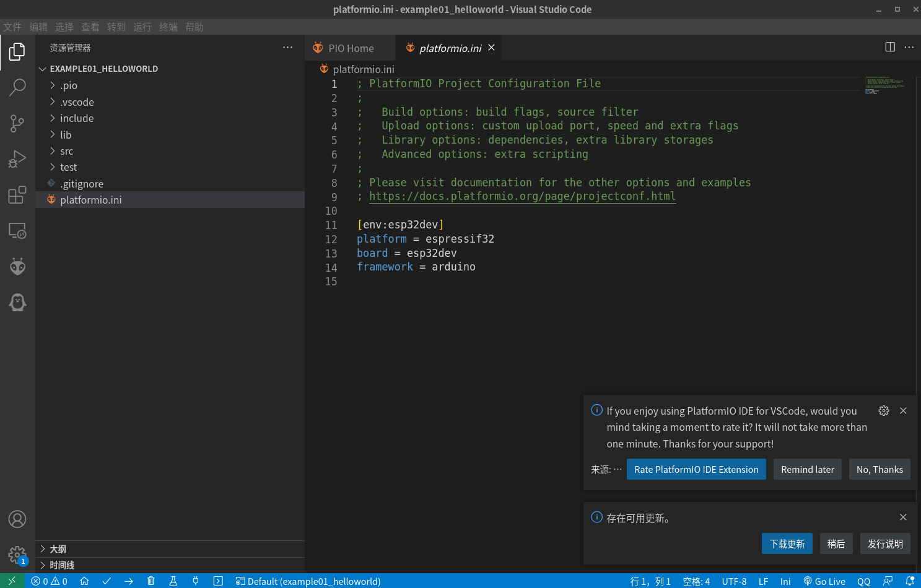Change UTF-8 file encoding
Screen dimensions: 921x588
734,581
